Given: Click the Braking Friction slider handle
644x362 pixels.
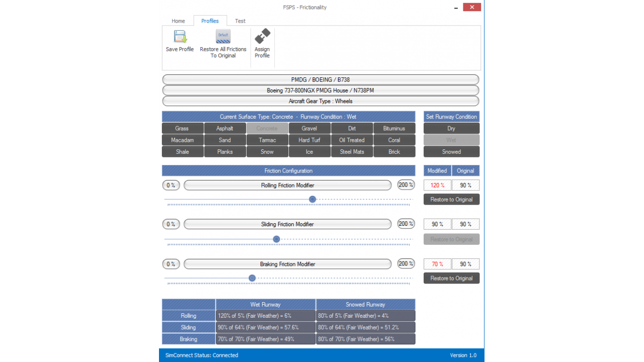Looking at the screenshot, I should click(252, 278).
